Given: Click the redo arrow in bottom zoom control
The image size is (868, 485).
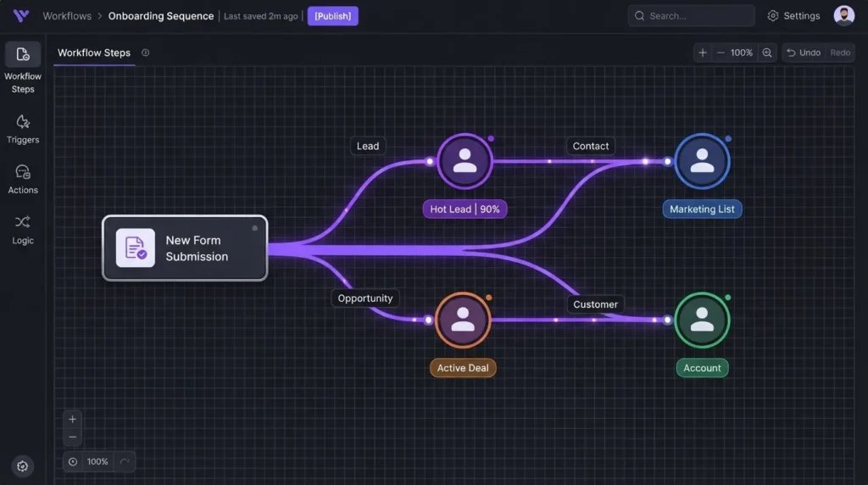Looking at the screenshot, I should coord(125,462).
